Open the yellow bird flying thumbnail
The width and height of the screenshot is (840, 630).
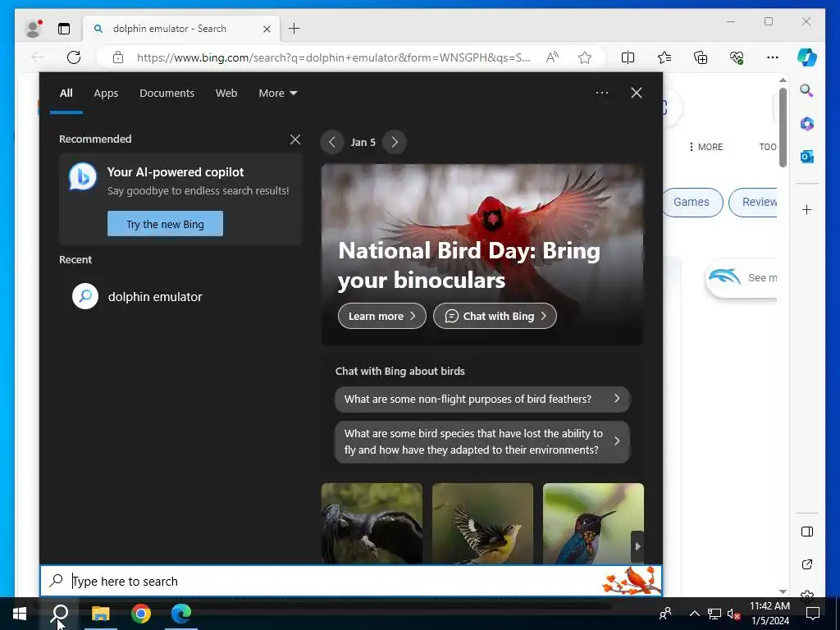coord(482,523)
